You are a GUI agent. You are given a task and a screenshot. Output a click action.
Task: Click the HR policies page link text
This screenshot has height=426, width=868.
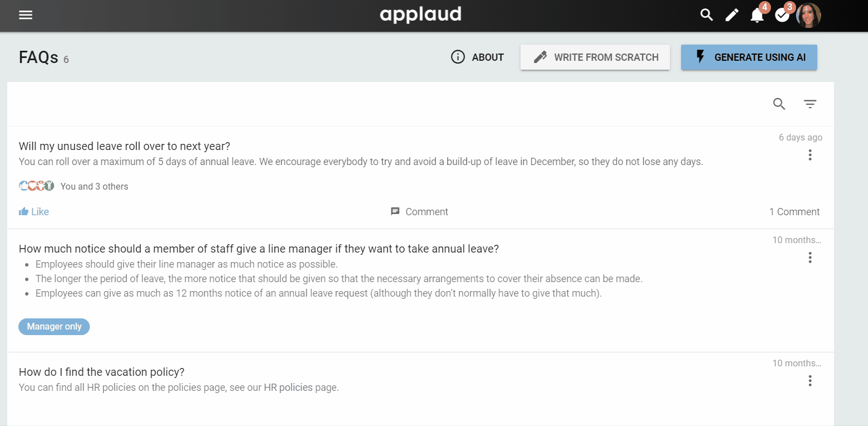click(x=288, y=388)
